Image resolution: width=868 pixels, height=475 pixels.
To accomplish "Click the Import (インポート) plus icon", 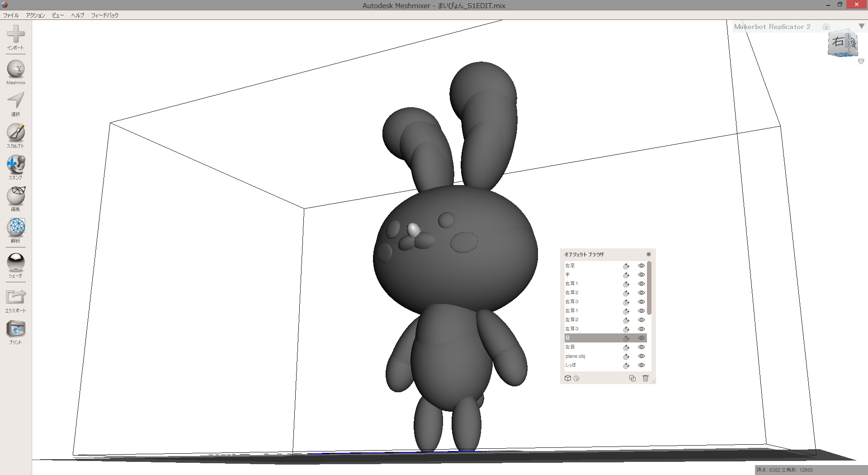I will tap(16, 34).
